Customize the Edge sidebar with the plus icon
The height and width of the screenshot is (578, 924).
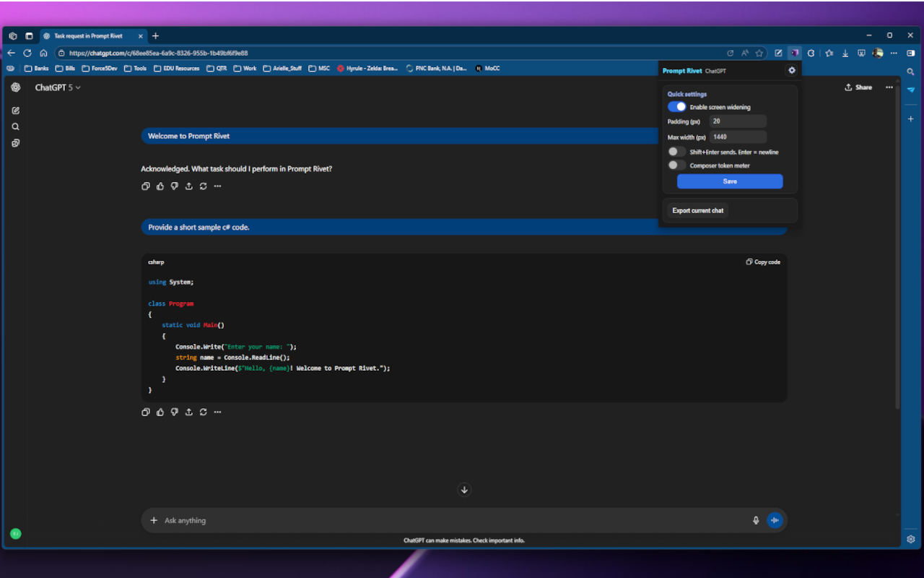[911, 118]
